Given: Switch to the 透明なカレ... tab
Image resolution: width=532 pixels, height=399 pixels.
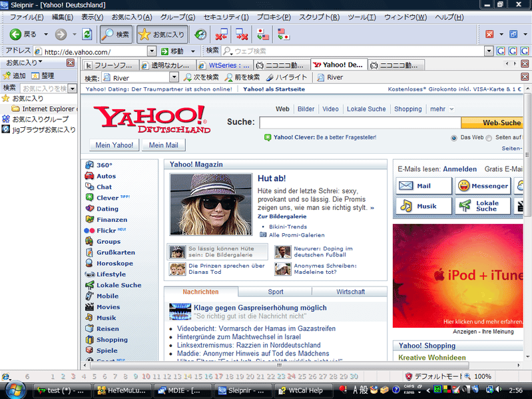Looking at the screenshot, I should point(168,65).
